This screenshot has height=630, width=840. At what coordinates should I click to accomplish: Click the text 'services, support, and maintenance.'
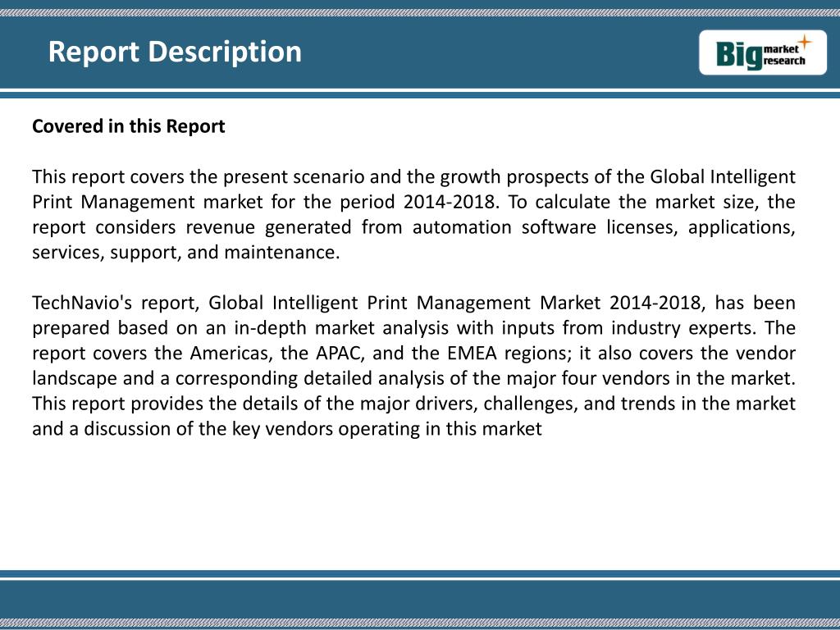click(x=186, y=253)
